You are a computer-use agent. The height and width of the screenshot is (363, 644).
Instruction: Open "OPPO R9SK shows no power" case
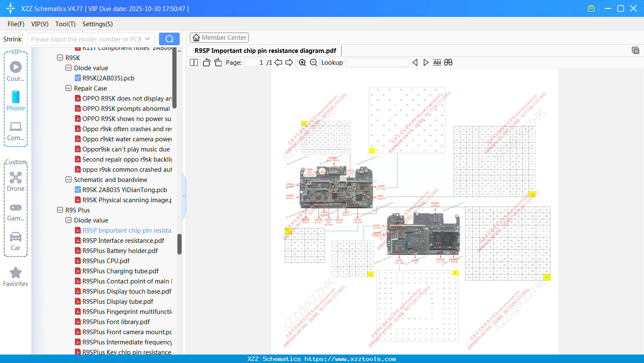(x=123, y=118)
